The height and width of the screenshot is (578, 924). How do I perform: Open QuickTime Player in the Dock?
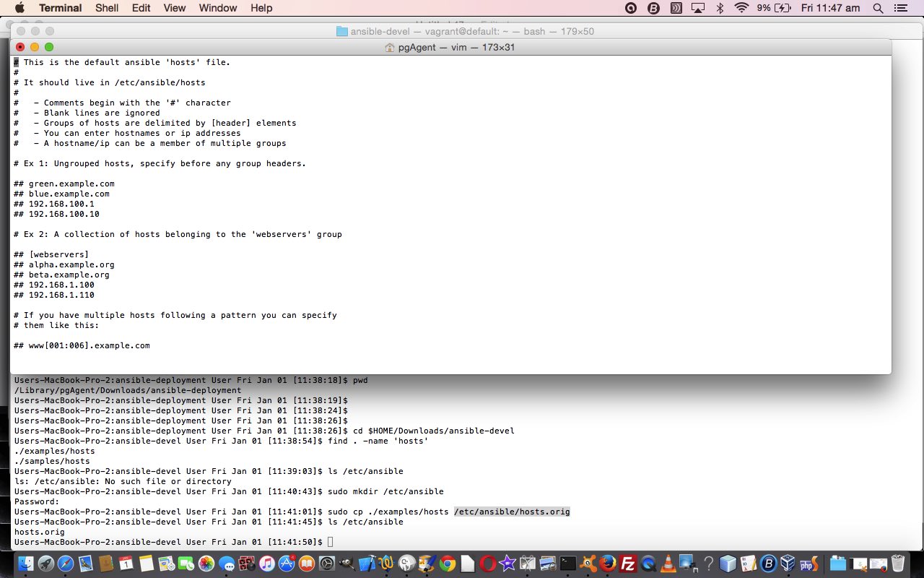648,564
